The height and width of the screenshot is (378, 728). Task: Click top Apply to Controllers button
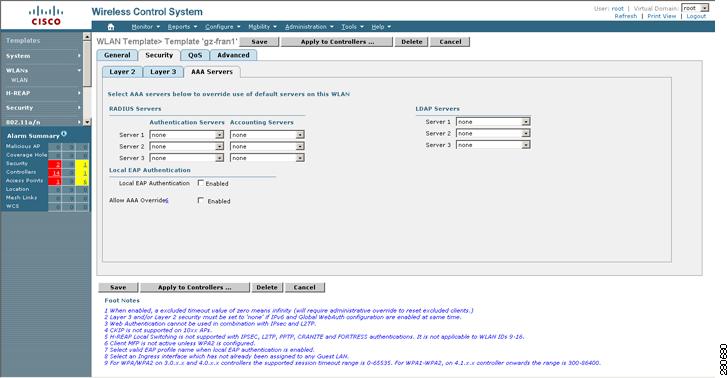coord(337,42)
